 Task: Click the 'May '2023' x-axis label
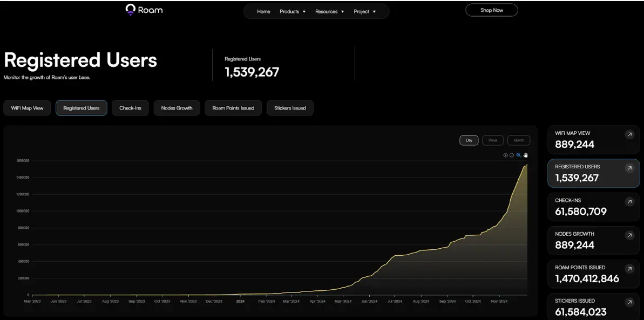tap(33, 301)
